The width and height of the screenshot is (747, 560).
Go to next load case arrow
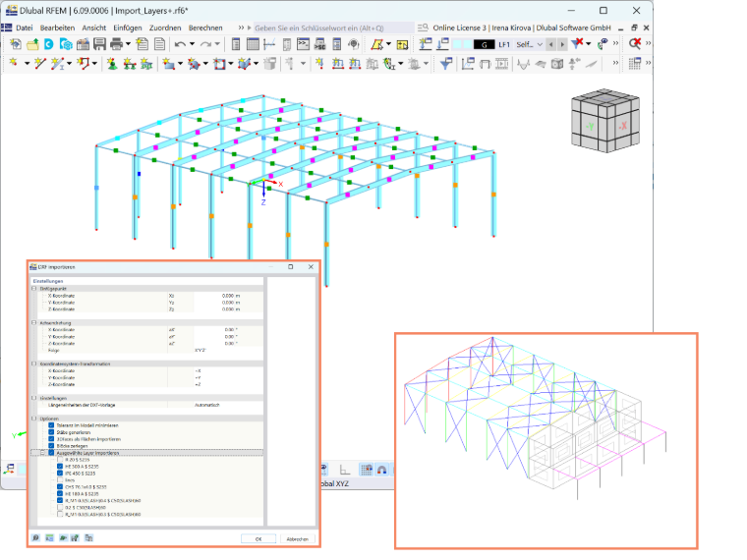point(562,44)
